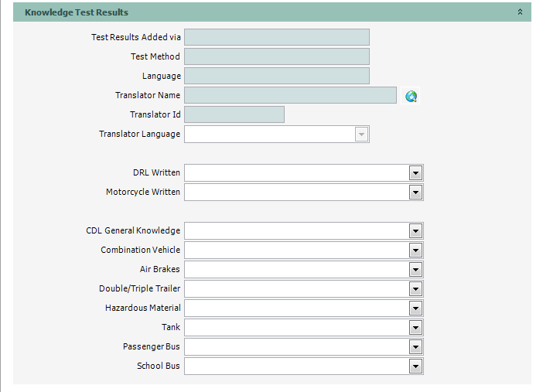Expand the DRL Written dropdown
Image resolution: width=543 pixels, height=392 pixels.
point(415,173)
